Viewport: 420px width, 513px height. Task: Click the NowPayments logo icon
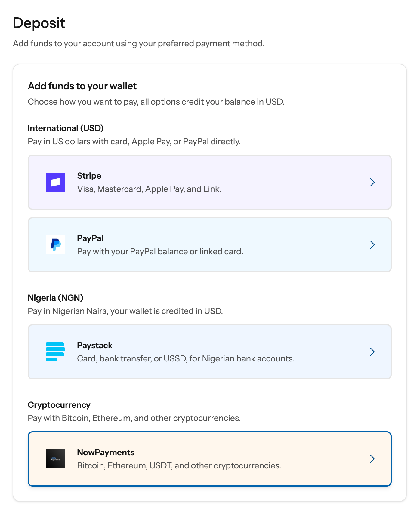click(55, 459)
